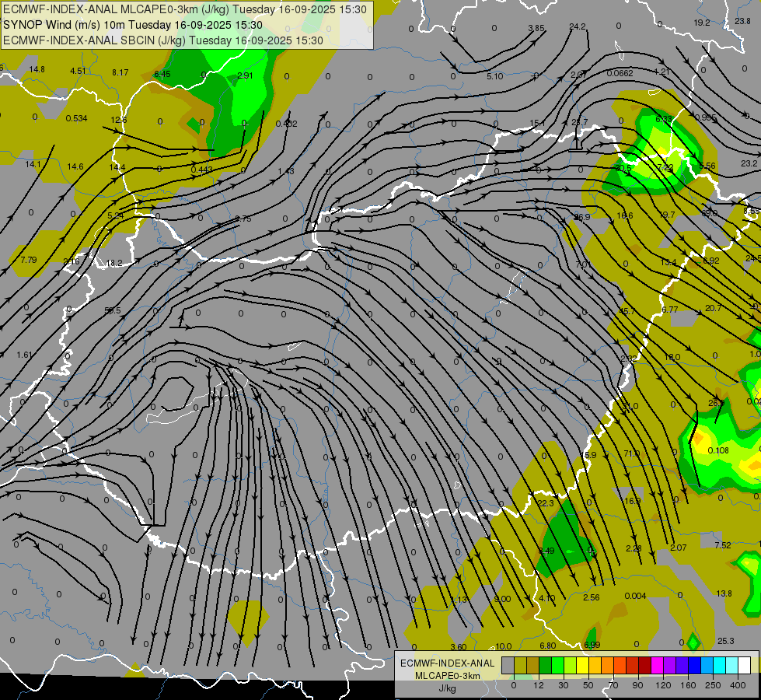Click the J/kg unit label in legend
The width and height of the screenshot is (761, 700).
(x=448, y=688)
